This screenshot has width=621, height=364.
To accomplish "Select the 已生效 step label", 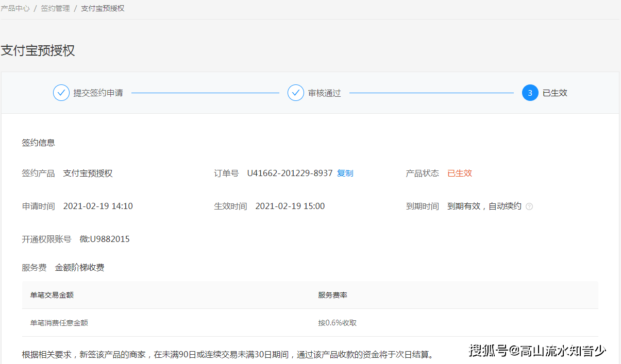I will point(555,93).
